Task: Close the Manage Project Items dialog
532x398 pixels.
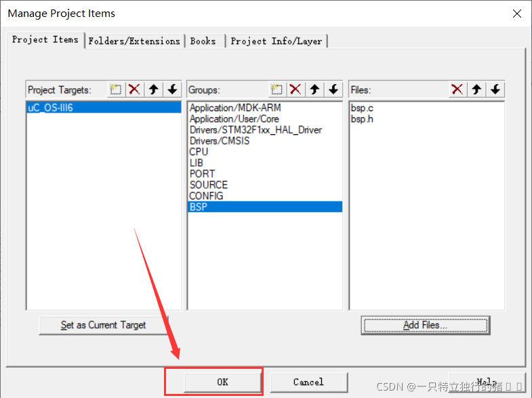Action: [517, 14]
